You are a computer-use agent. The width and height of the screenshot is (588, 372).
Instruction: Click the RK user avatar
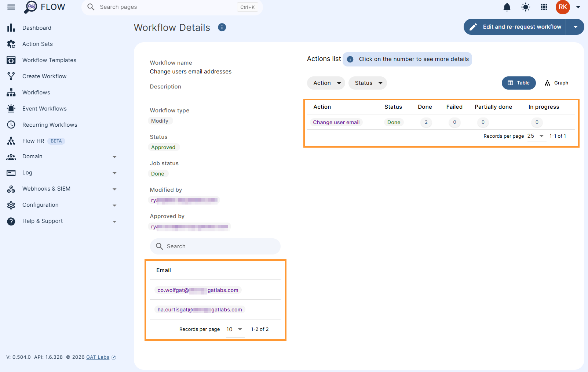(563, 7)
